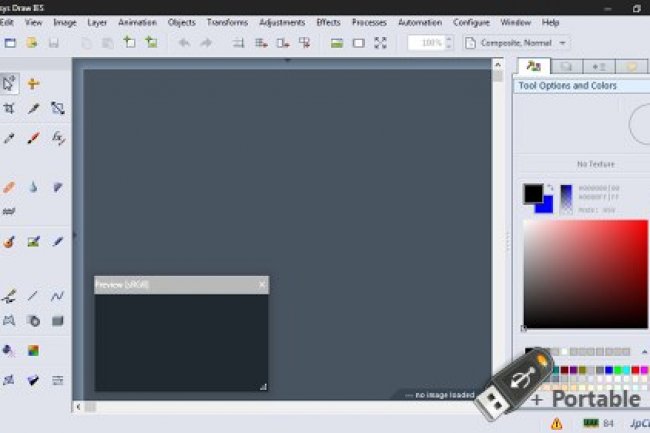Select the red paintbrush tool
The height and width of the screenshot is (433, 650).
click(33, 137)
